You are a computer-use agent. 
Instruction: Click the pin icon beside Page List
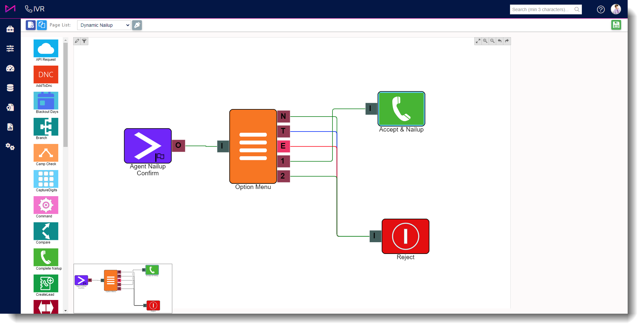[x=137, y=25]
